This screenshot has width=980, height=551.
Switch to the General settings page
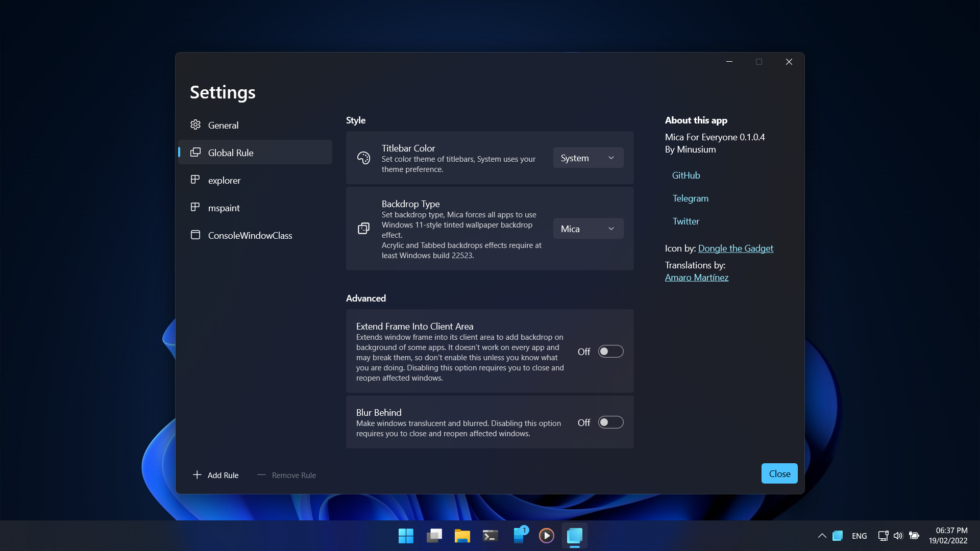tap(223, 125)
